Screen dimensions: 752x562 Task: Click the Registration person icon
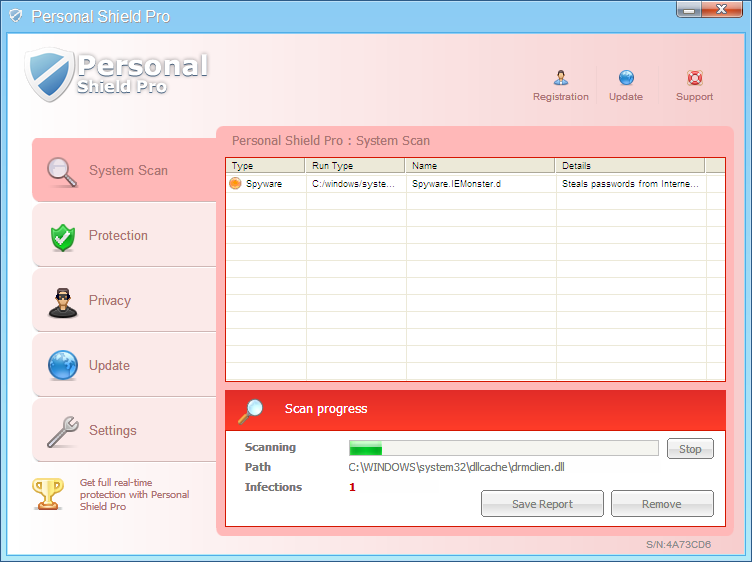pyautogui.click(x=561, y=77)
